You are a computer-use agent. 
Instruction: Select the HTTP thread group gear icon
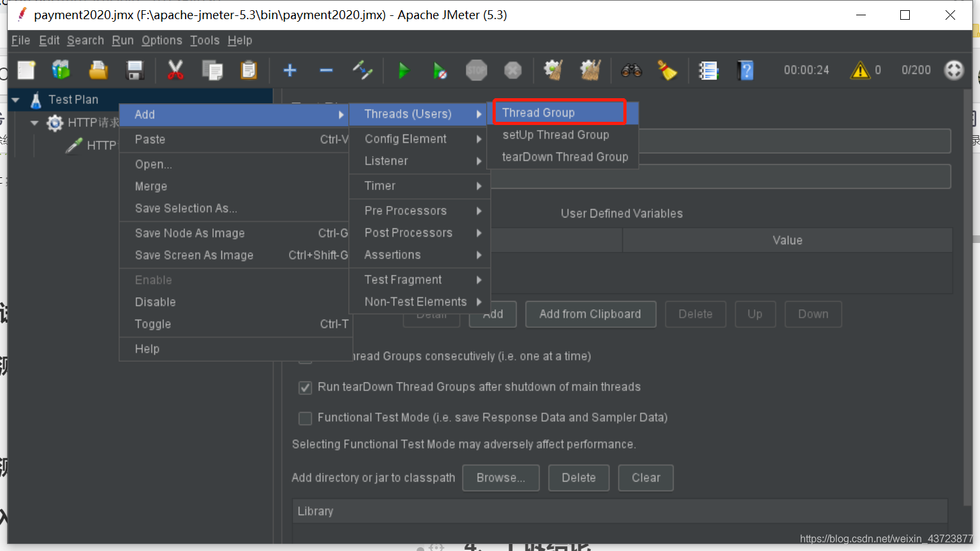tap(55, 122)
